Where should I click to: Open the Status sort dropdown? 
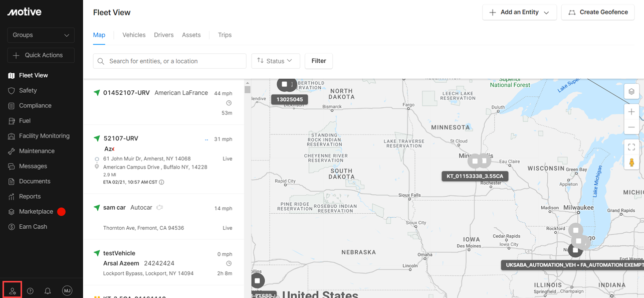click(x=276, y=61)
